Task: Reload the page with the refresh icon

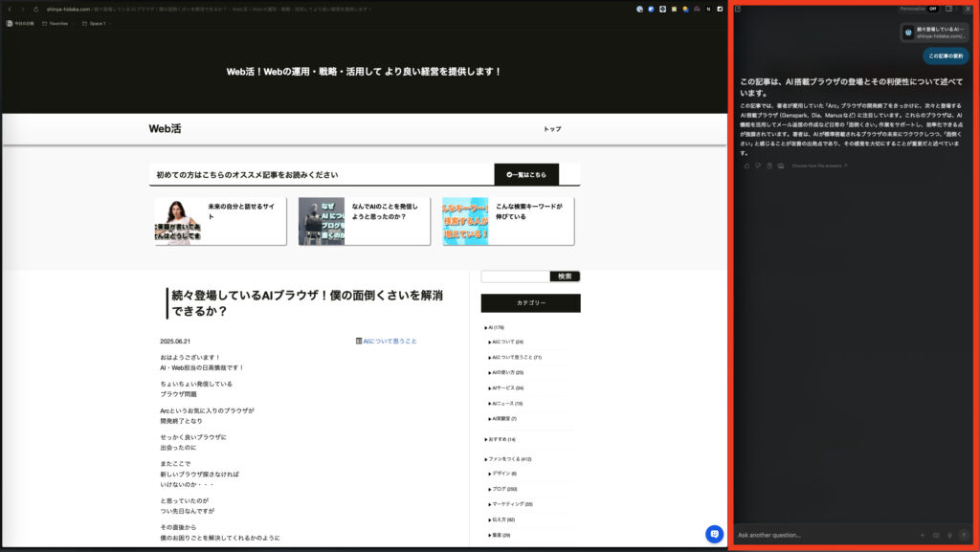Action: (35, 10)
